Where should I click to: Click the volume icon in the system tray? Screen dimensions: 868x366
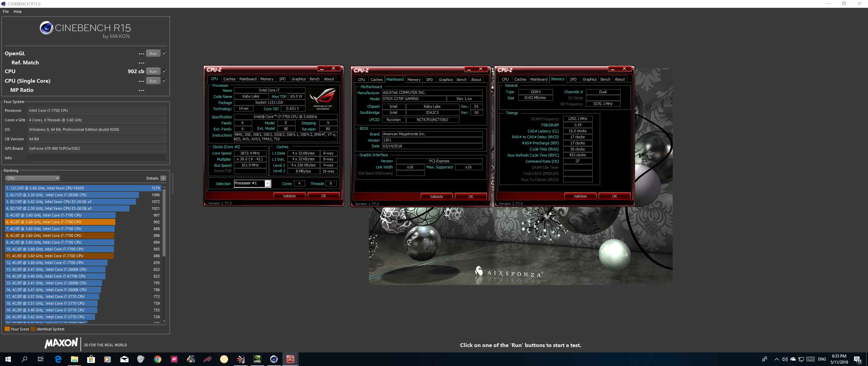785,359
